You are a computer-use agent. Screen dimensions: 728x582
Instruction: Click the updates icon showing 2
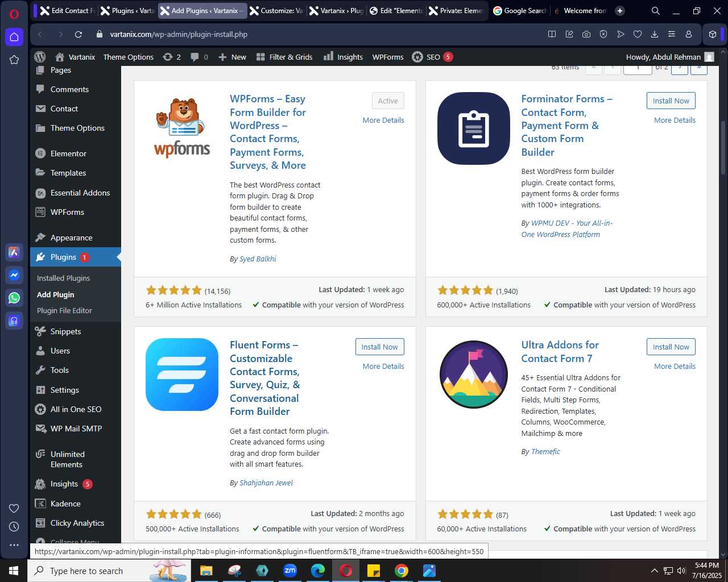click(x=172, y=57)
